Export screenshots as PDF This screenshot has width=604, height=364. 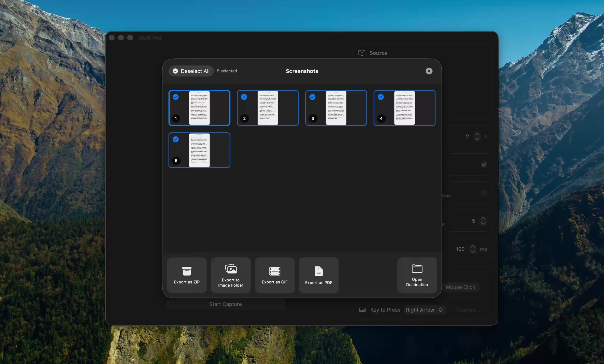click(x=318, y=275)
